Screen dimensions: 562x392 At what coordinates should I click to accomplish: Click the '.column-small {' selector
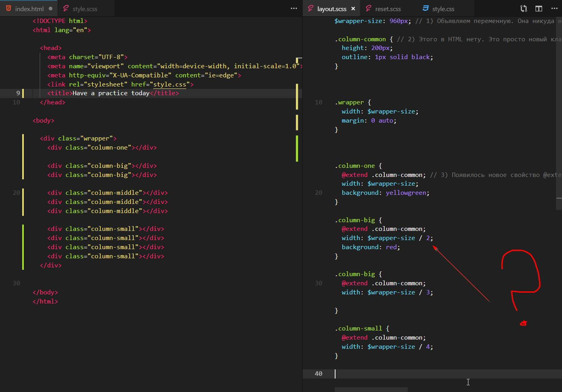click(362, 329)
